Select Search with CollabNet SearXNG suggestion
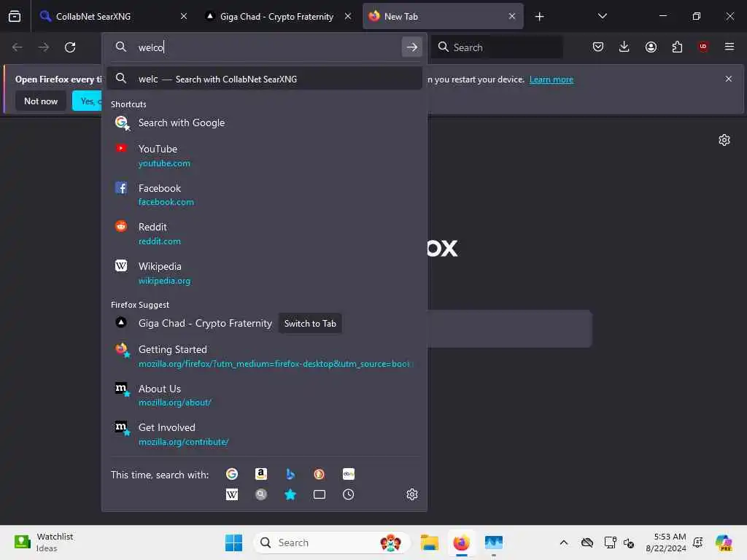This screenshot has height=560, width=747. pos(264,79)
